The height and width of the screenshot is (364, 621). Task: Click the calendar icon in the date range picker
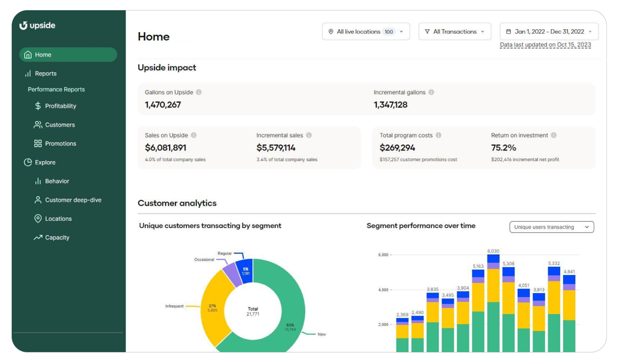pos(508,31)
